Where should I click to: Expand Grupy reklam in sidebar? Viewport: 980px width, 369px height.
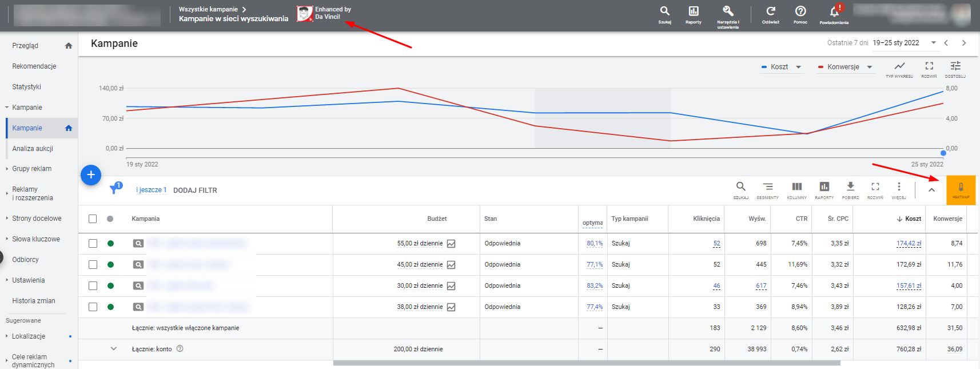point(7,169)
